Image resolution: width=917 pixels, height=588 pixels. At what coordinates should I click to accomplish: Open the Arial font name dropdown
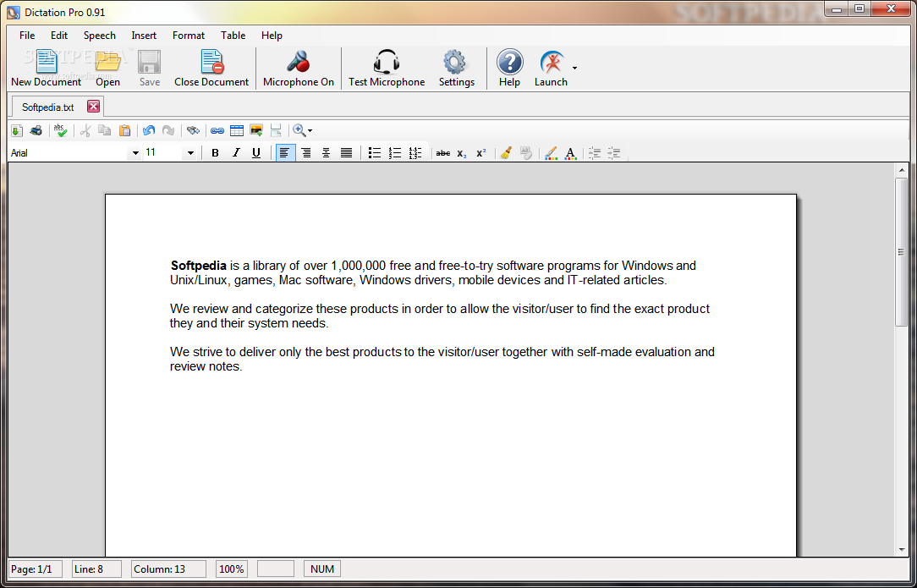pos(135,153)
